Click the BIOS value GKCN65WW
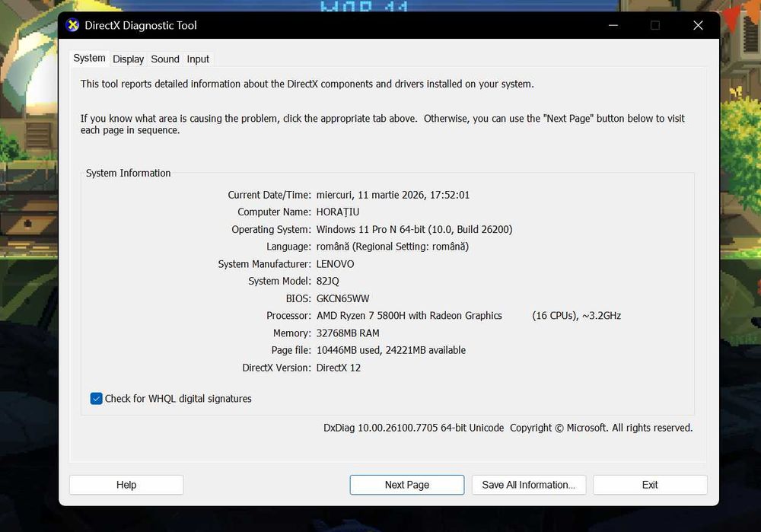The width and height of the screenshot is (761, 532). [x=342, y=298]
